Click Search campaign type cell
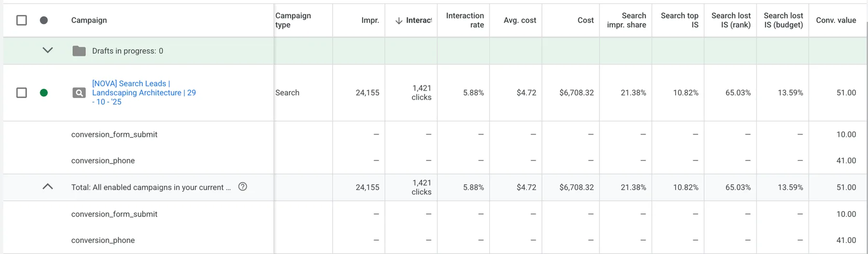This screenshot has height=254, width=868. pos(287,93)
